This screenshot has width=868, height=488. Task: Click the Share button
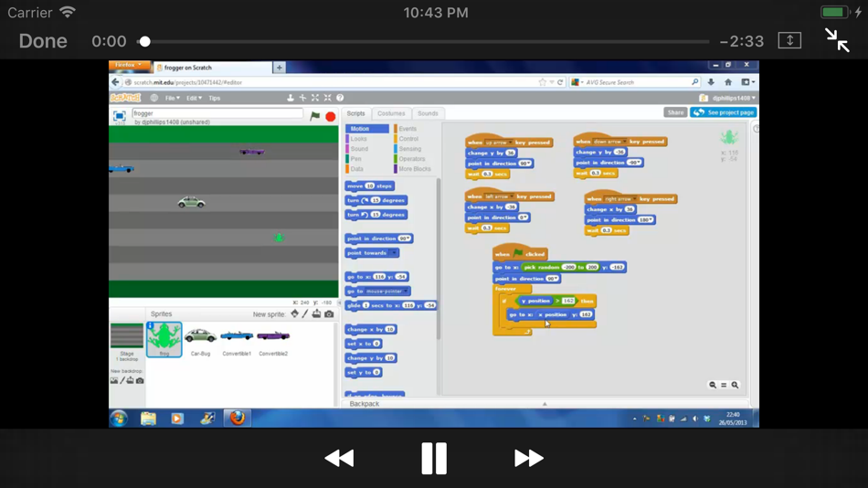click(x=675, y=112)
